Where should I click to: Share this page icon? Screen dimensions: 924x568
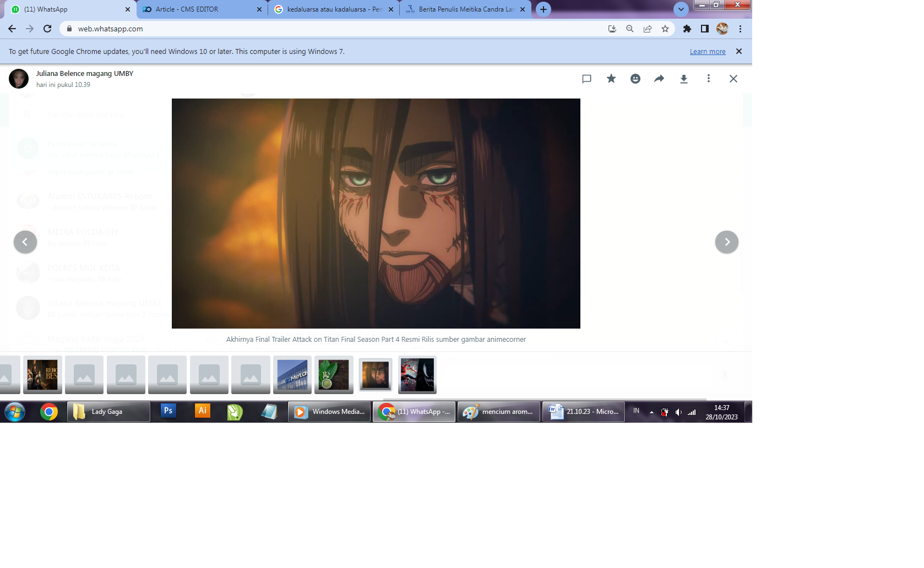[x=648, y=29]
